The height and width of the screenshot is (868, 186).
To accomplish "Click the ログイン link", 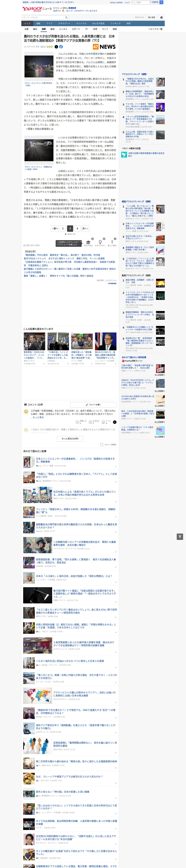I will [57, 11].
